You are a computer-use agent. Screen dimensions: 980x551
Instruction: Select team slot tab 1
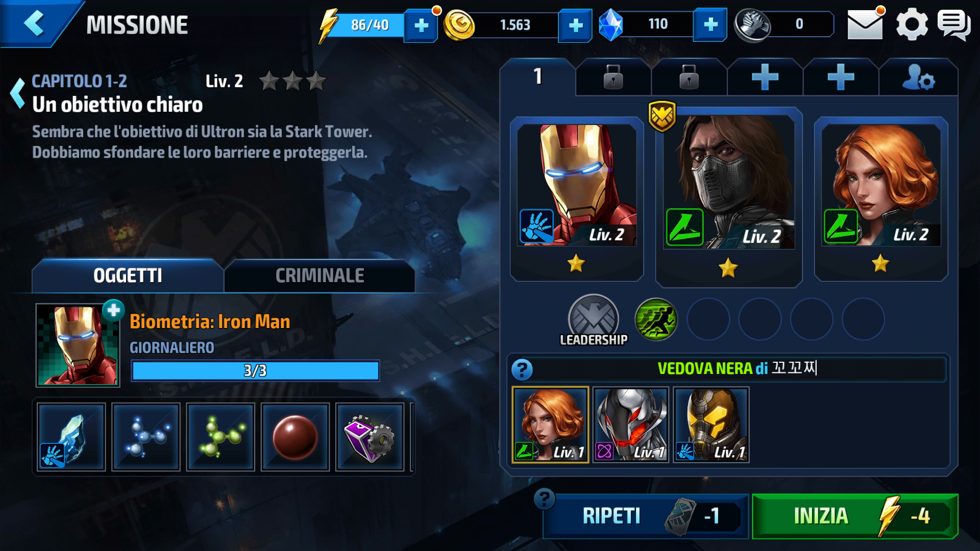(x=537, y=77)
